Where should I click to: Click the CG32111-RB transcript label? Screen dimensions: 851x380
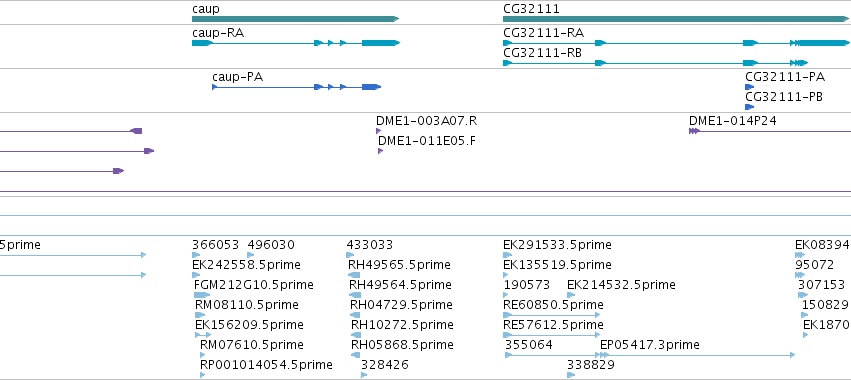pos(543,53)
